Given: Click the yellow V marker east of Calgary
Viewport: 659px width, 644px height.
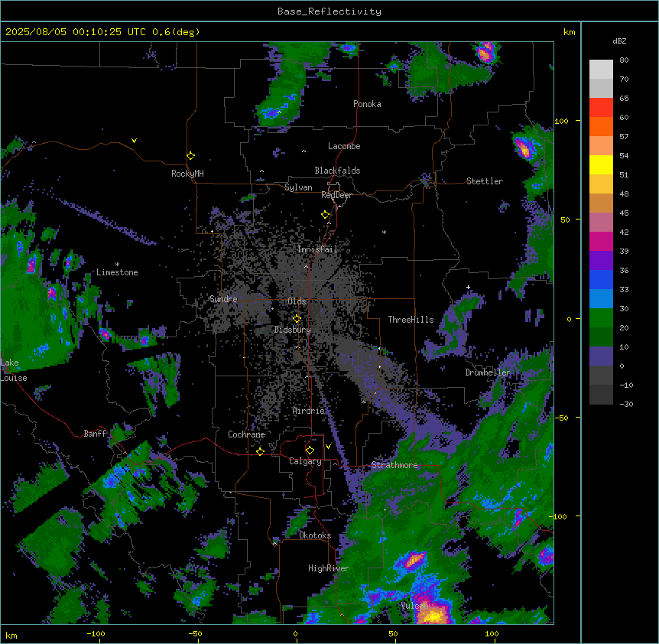Looking at the screenshot, I should tap(328, 447).
